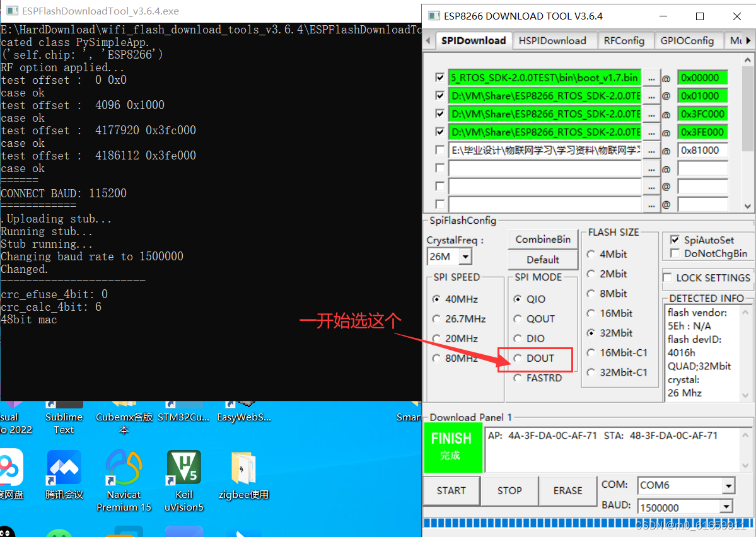756x537 pixels.
Task: Browse file for the 0x01000 row
Action: [x=651, y=96]
